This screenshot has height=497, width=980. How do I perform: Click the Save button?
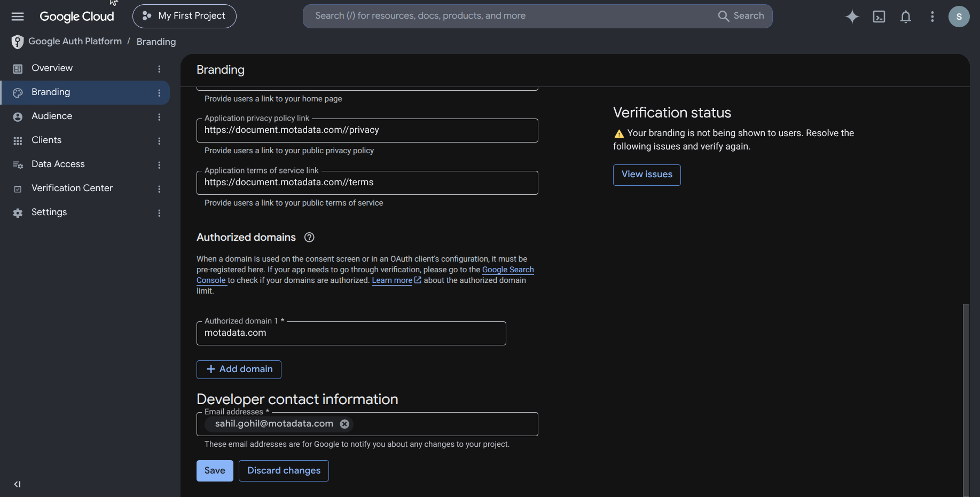[x=215, y=471]
